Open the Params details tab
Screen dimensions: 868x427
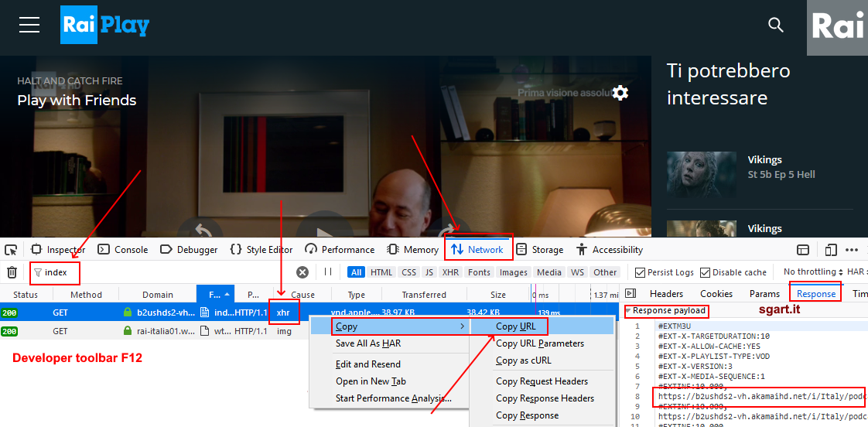(764, 293)
